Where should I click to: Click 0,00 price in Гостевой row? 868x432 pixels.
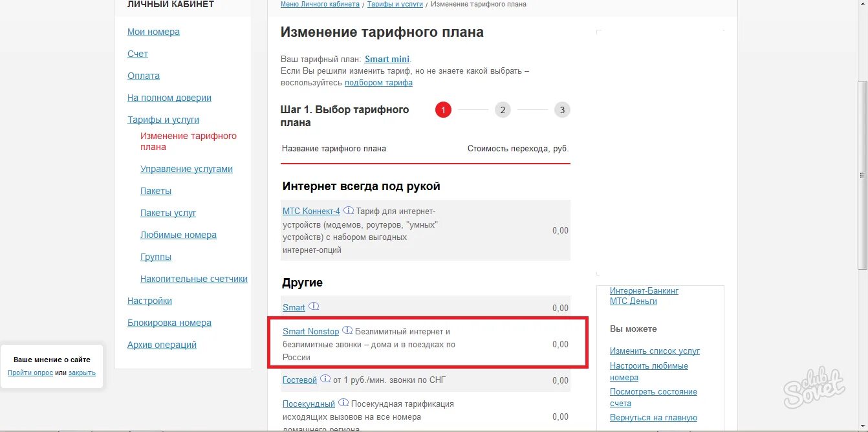pyautogui.click(x=560, y=381)
